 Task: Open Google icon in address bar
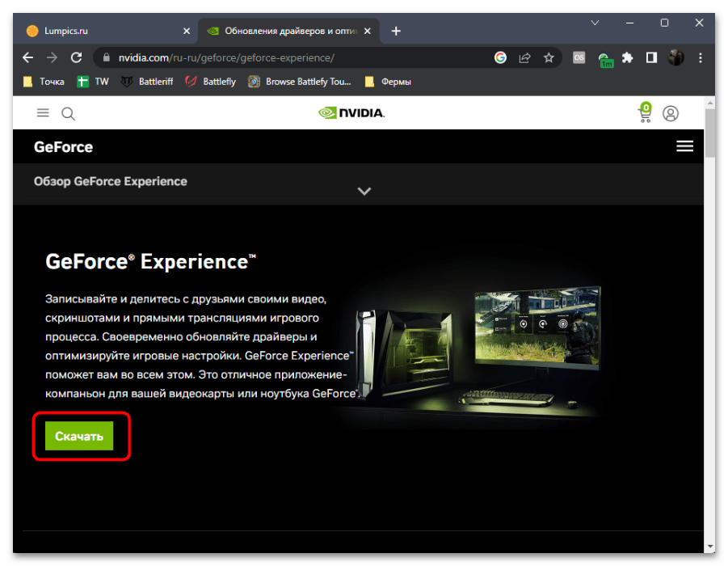(500, 57)
